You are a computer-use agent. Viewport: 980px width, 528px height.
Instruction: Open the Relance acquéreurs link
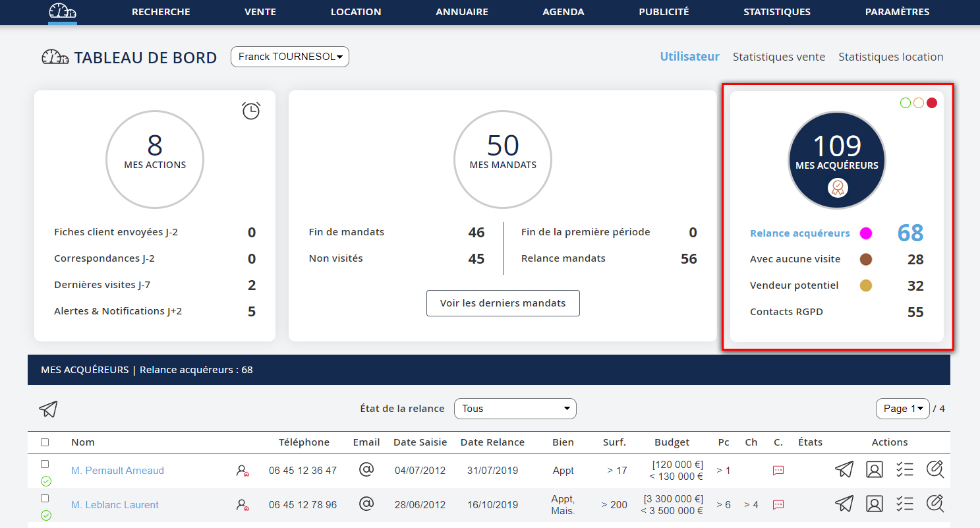point(799,233)
